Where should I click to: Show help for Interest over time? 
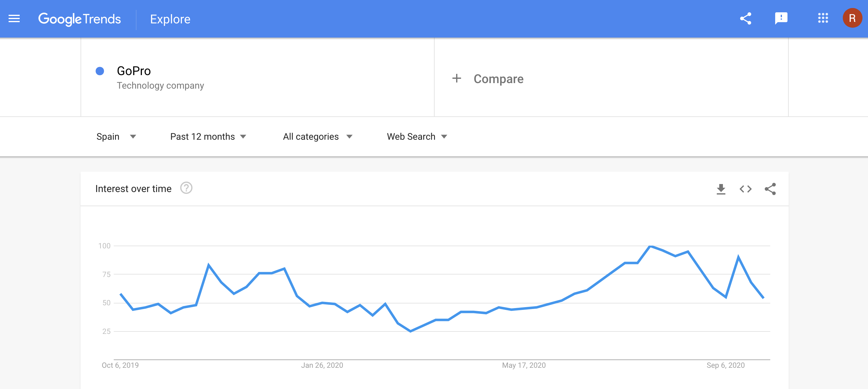click(x=186, y=188)
